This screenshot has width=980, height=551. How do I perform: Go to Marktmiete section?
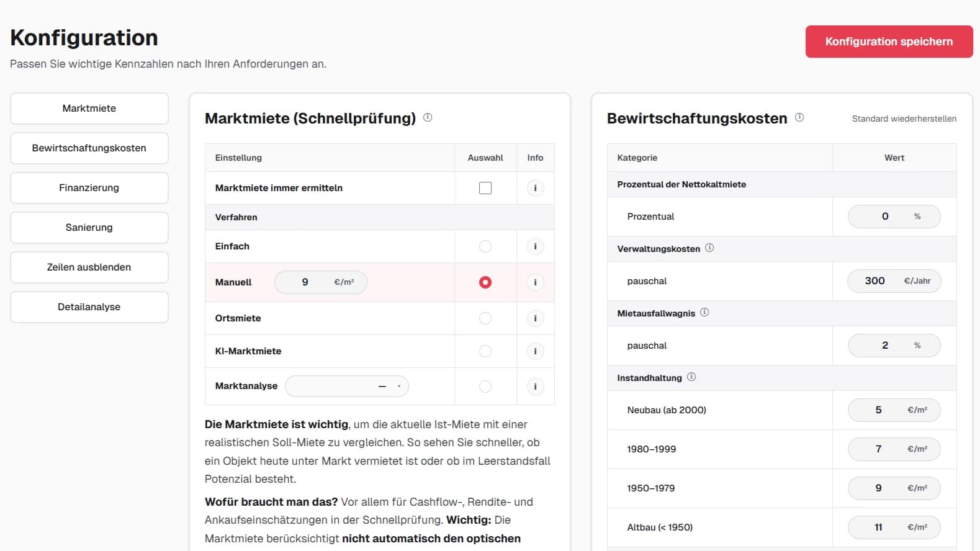click(89, 109)
